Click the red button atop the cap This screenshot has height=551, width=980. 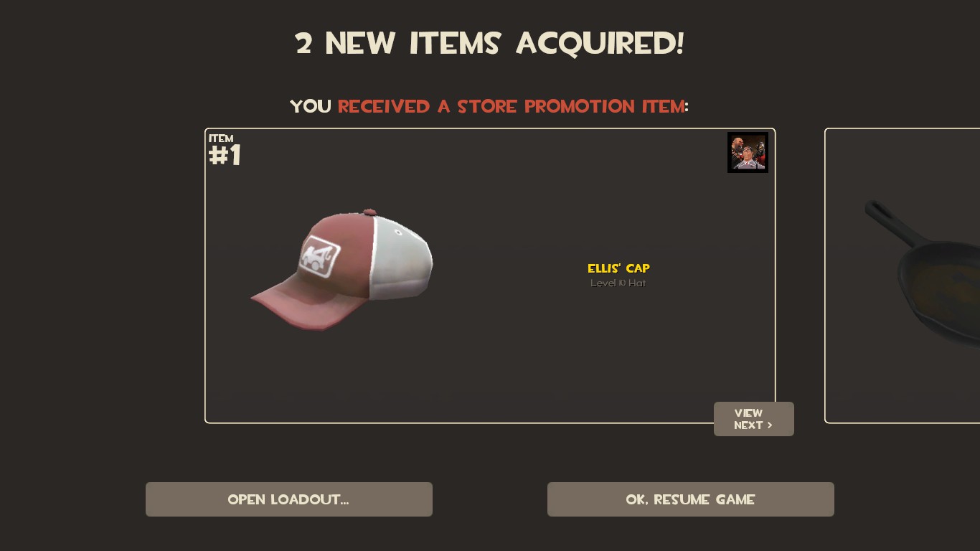click(369, 212)
